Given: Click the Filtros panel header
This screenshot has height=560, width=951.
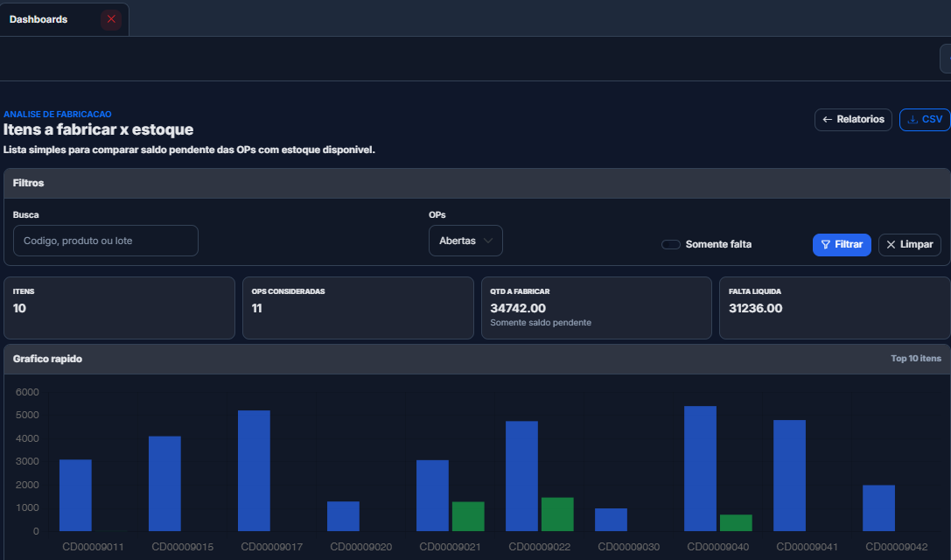Looking at the screenshot, I should [477, 183].
